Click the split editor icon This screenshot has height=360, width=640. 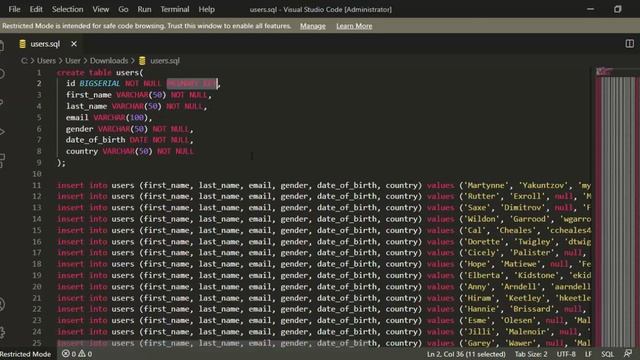coord(630,44)
